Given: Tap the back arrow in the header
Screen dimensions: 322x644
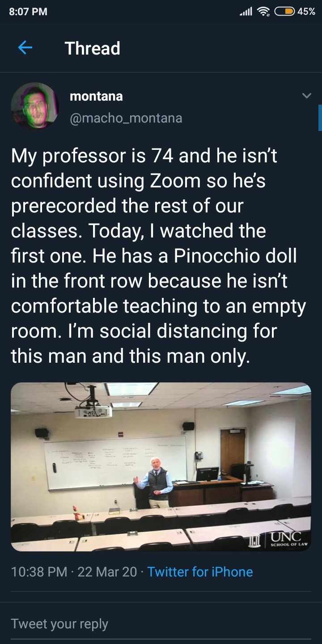Looking at the screenshot, I should (x=25, y=48).
